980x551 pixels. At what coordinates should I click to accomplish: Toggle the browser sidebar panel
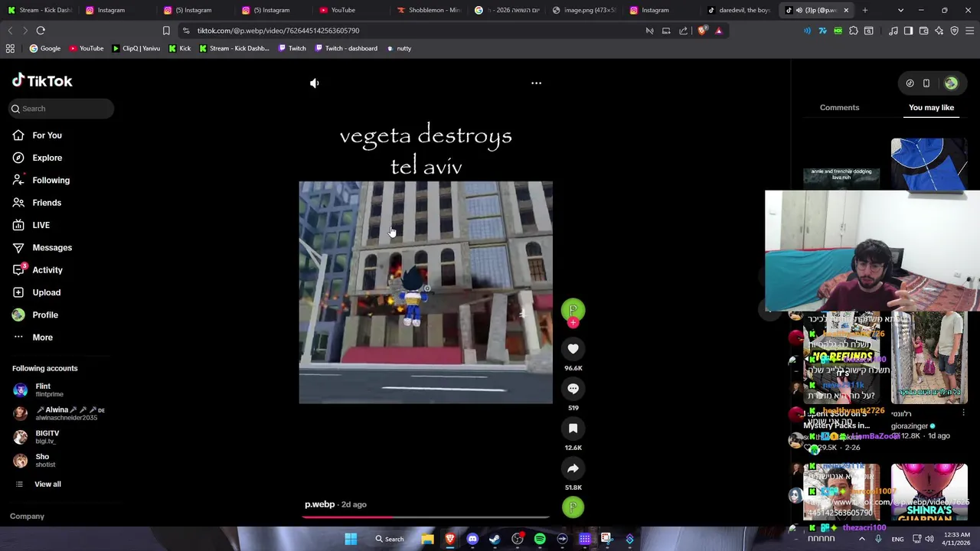908,31
